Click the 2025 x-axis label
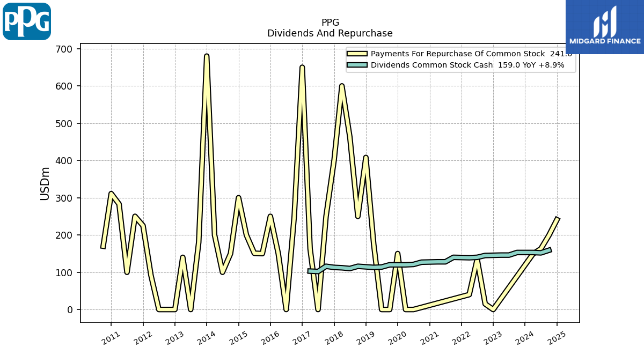 pos(557,338)
